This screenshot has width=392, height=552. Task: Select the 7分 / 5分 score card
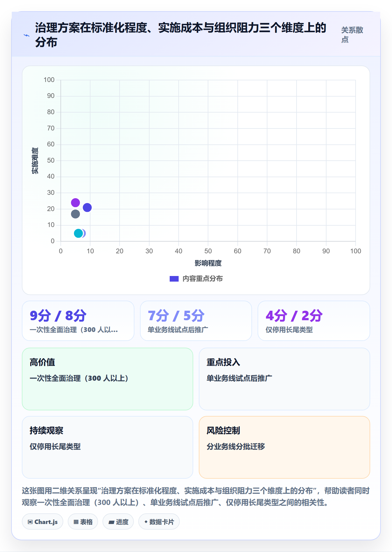pyautogui.click(x=196, y=321)
